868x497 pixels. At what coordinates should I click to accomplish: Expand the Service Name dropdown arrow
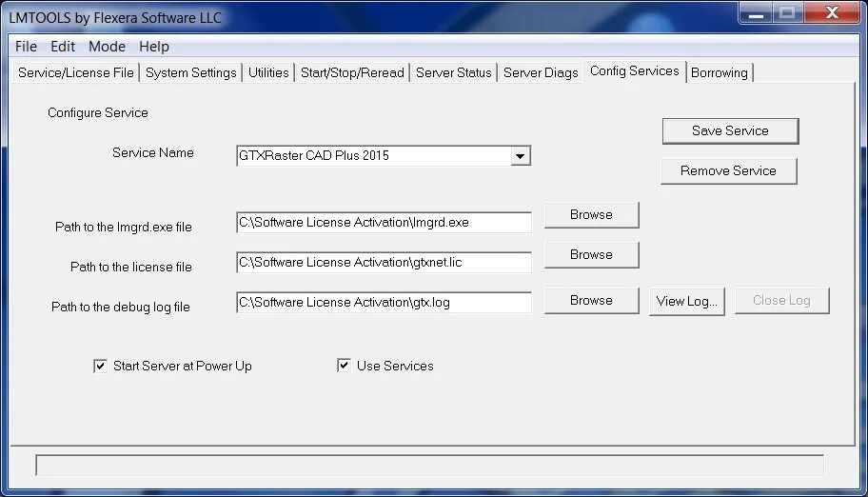coord(520,156)
